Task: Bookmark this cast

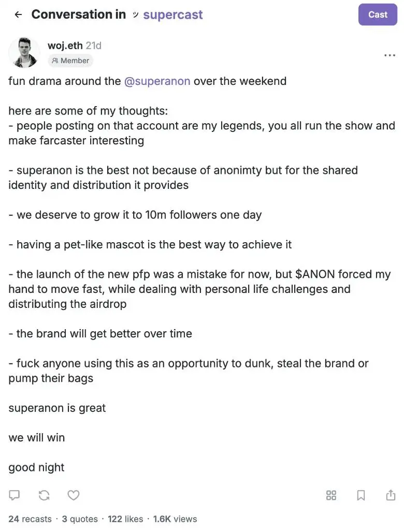Action: point(361,495)
